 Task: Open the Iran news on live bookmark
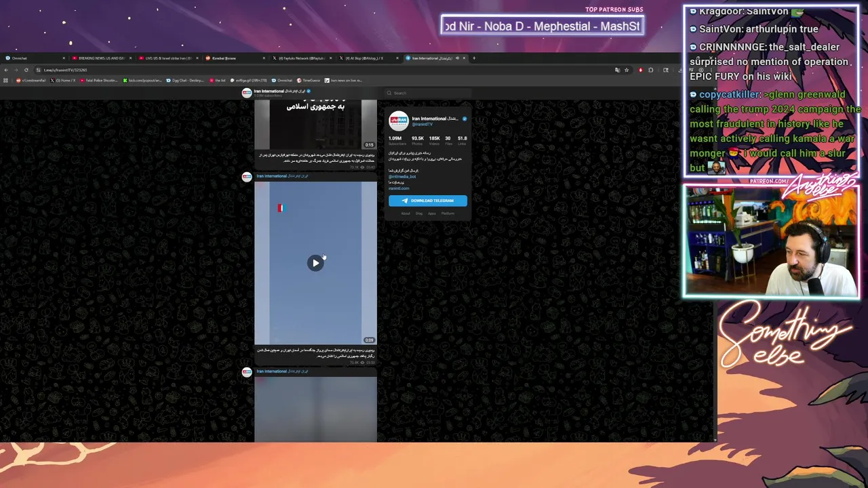(343, 80)
